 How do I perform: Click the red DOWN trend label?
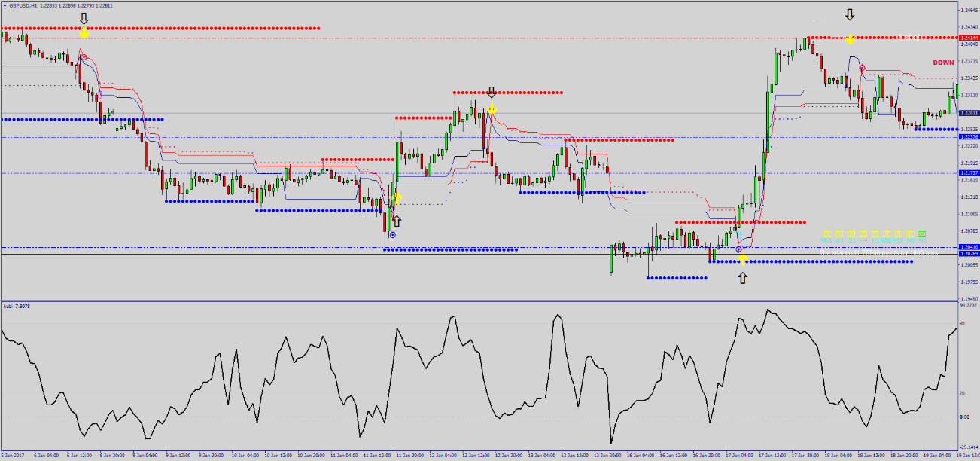tap(943, 63)
